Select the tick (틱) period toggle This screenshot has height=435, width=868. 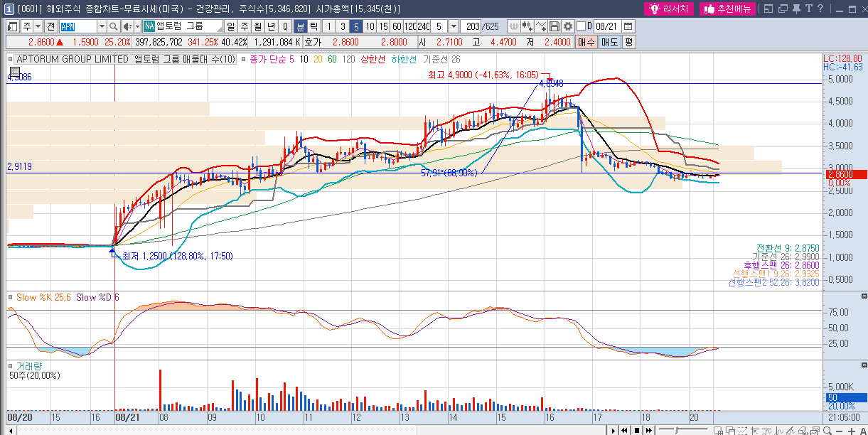pos(314,26)
